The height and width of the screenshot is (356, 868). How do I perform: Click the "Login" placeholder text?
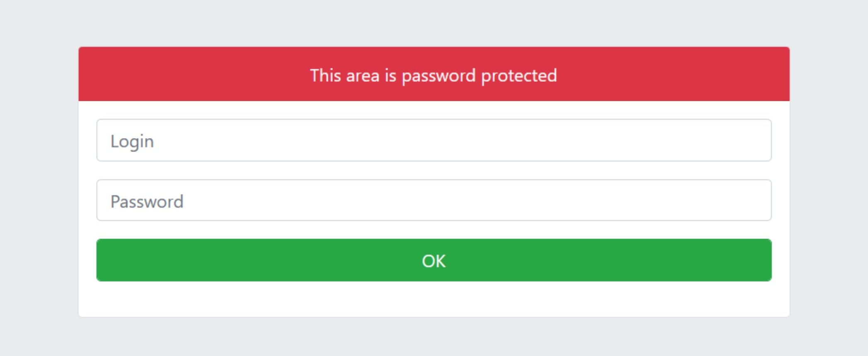132,141
